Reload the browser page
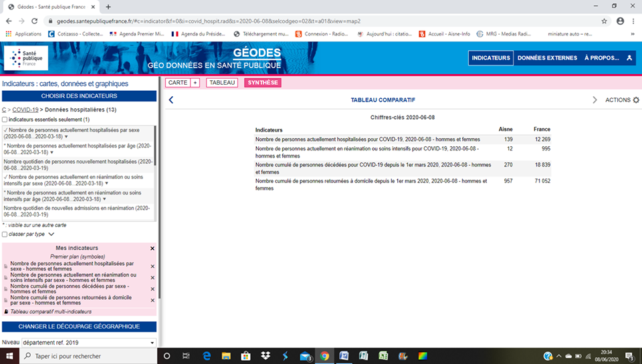 (x=34, y=21)
